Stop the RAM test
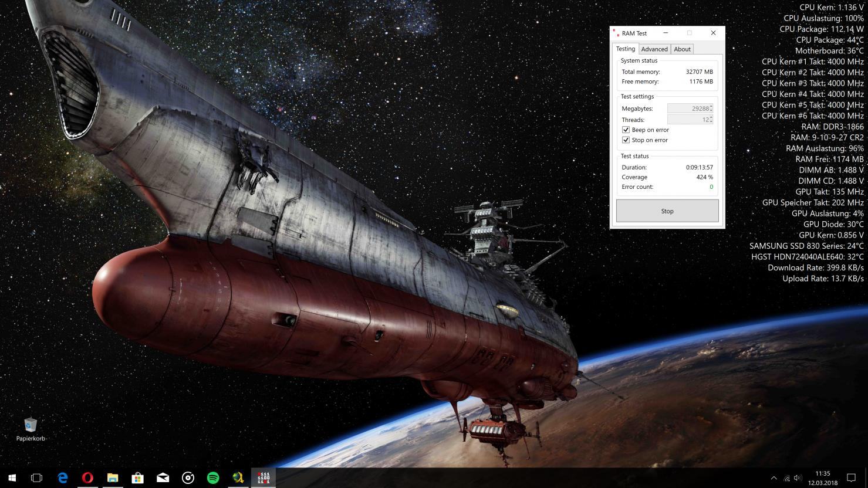Viewport: 868px width, 488px height. [x=667, y=211]
